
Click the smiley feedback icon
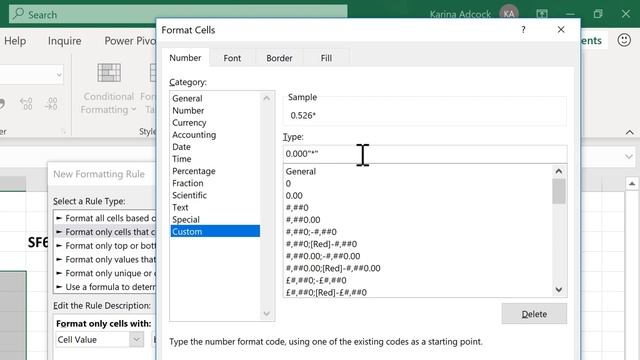point(624,40)
